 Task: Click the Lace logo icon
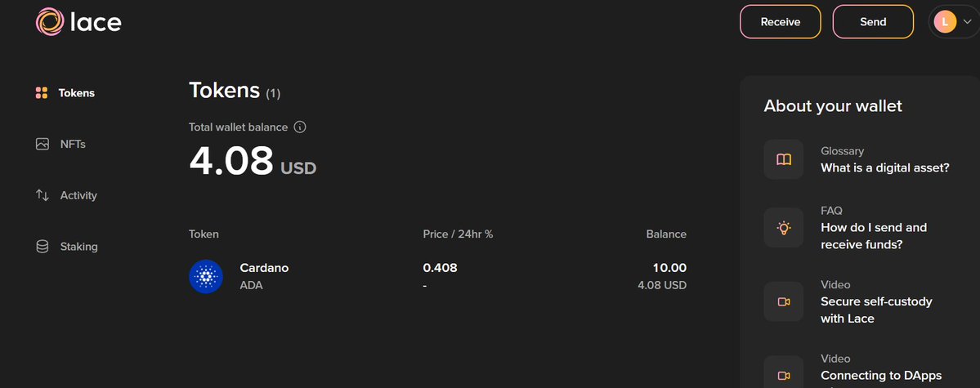click(49, 22)
